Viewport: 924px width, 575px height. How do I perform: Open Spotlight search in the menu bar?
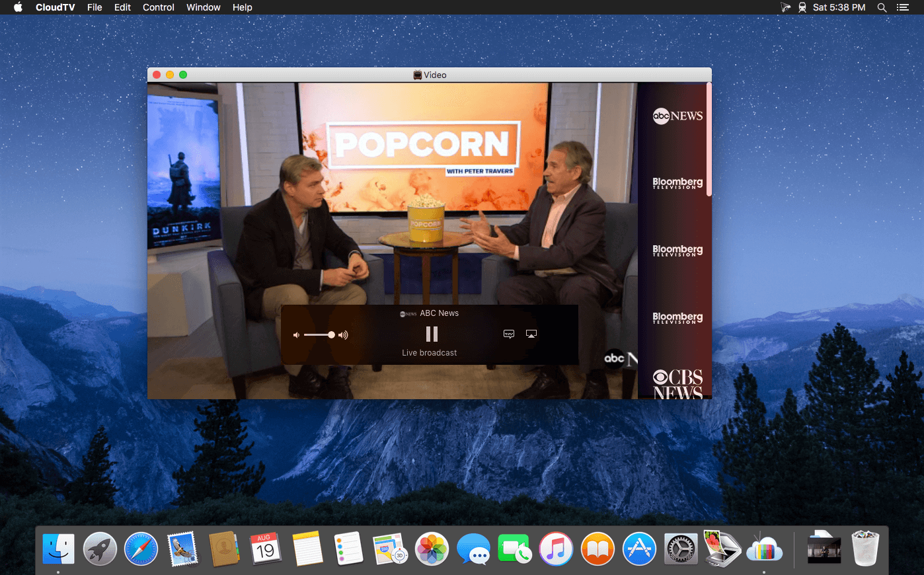pyautogui.click(x=882, y=7)
